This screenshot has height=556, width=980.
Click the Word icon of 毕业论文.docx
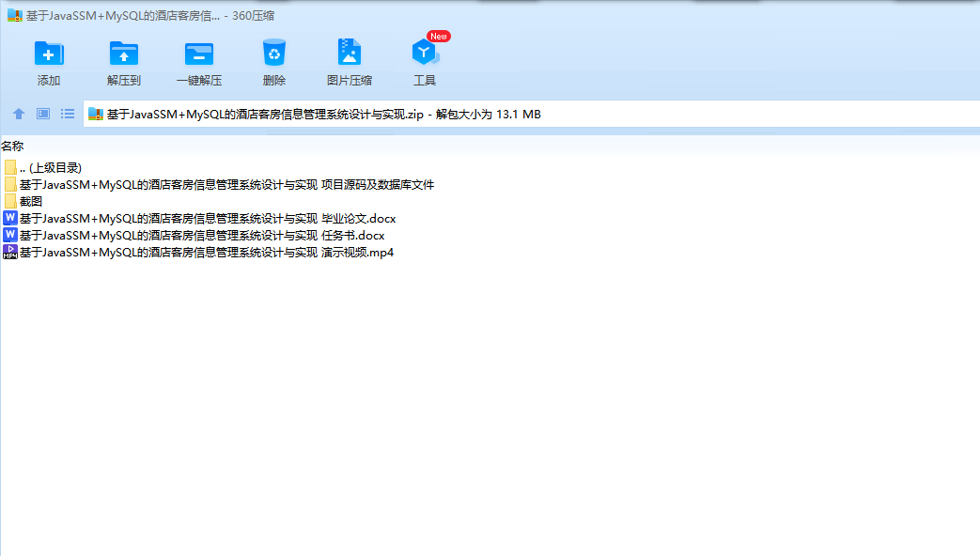[10, 218]
